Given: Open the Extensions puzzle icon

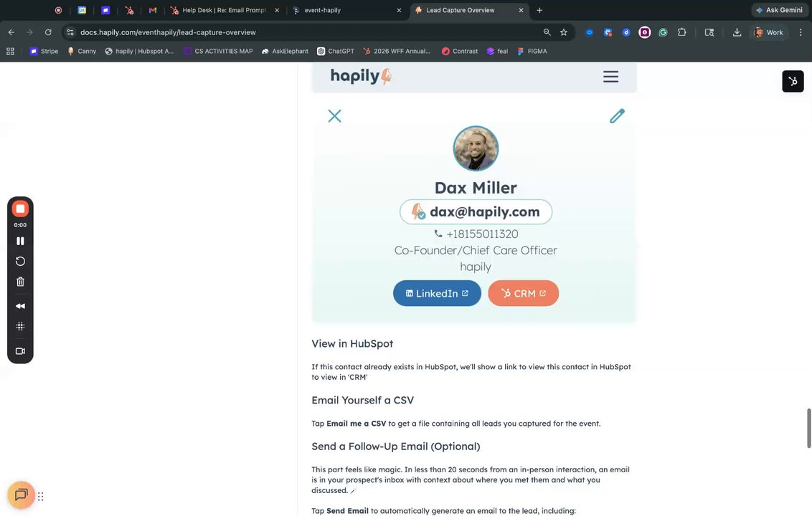Looking at the screenshot, I should pyautogui.click(x=682, y=32).
